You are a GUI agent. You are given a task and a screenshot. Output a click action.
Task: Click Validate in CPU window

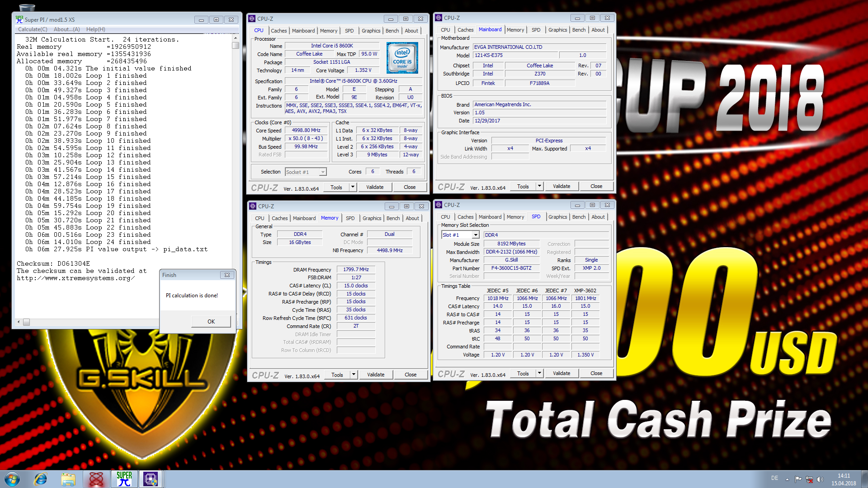pos(375,187)
